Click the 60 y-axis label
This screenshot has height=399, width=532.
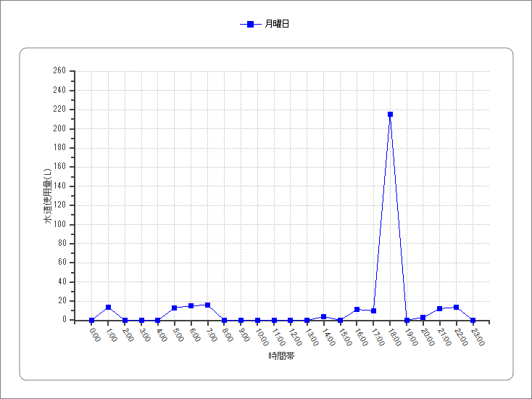pyautogui.click(x=62, y=262)
